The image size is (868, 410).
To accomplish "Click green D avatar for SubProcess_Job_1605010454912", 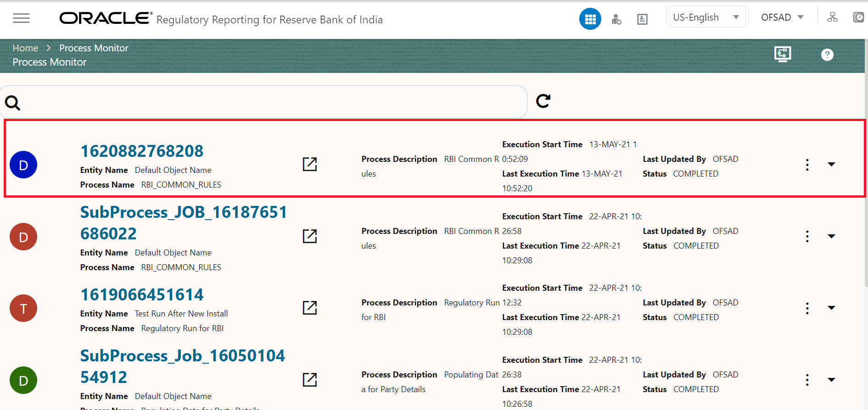I will [23, 380].
